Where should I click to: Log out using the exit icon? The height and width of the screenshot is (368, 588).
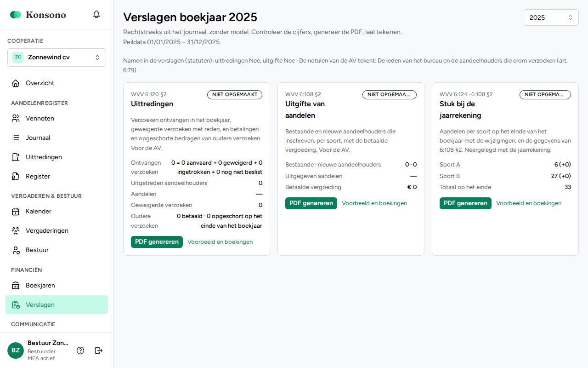click(x=99, y=351)
